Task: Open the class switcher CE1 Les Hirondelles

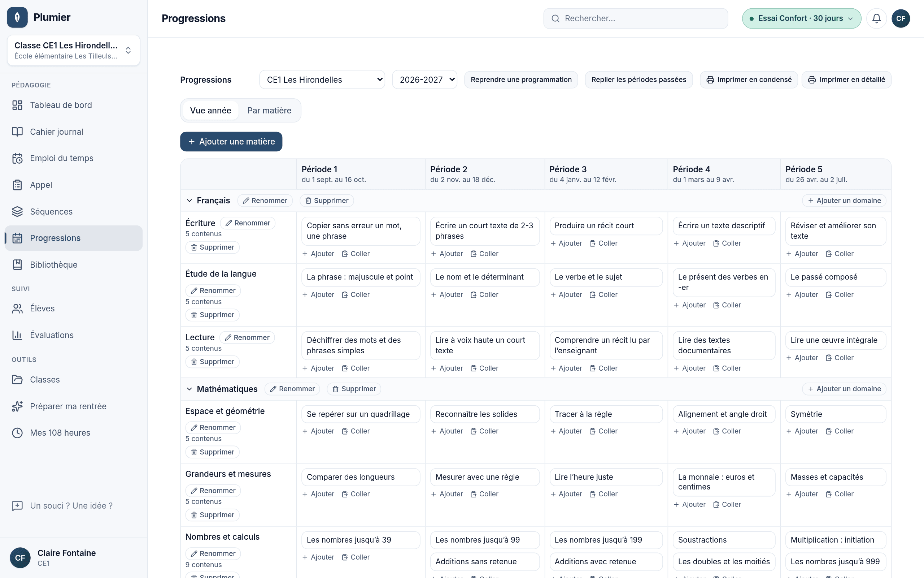Action: pyautogui.click(x=73, y=51)
